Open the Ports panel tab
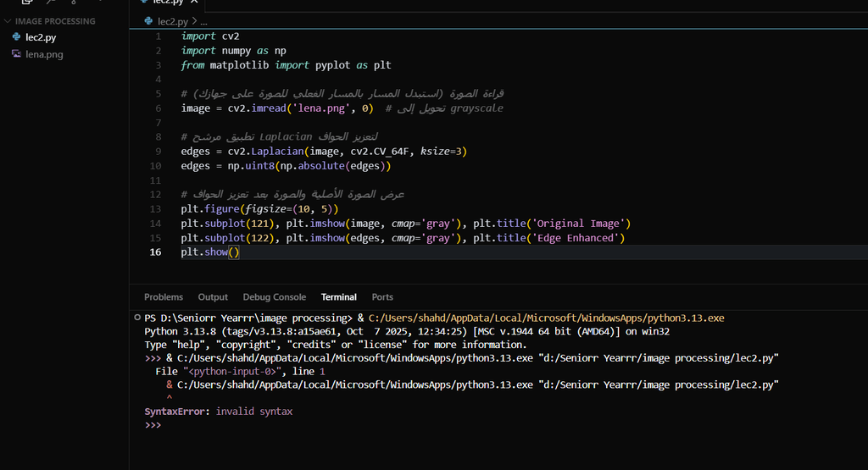 coord(382,297)
